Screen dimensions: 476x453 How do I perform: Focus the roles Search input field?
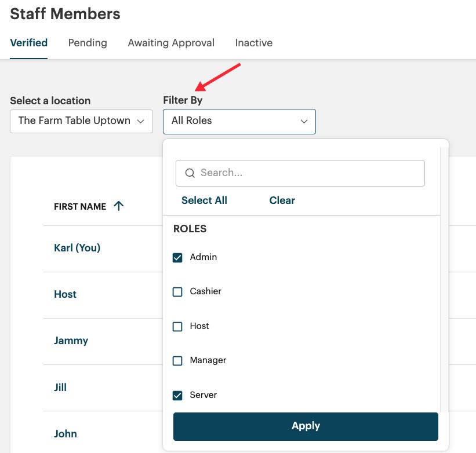pos(307,173)
